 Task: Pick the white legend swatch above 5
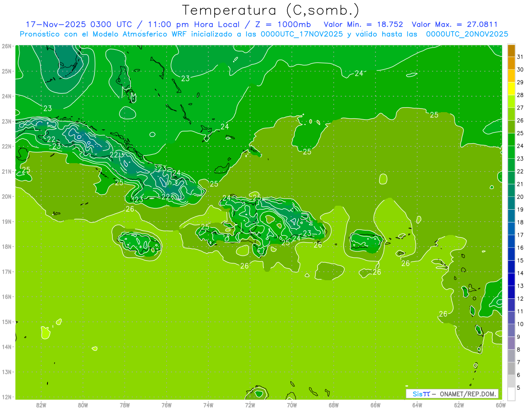click(511, 394)
